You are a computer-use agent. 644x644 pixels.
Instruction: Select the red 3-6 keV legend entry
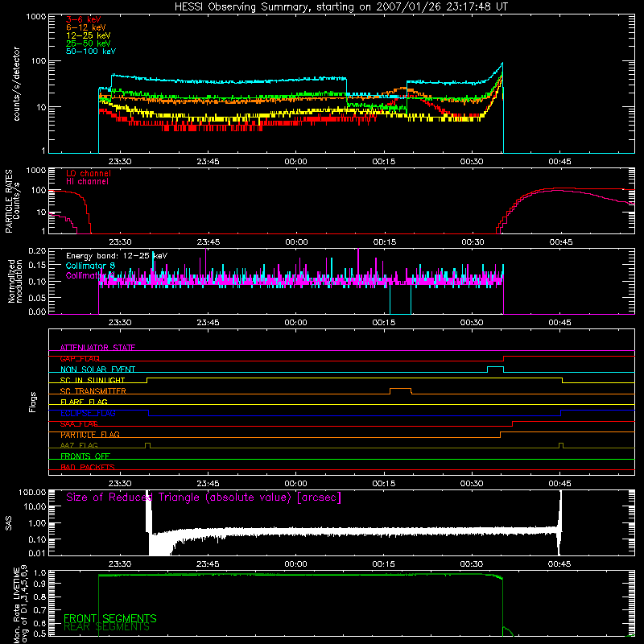pos(83,19)
